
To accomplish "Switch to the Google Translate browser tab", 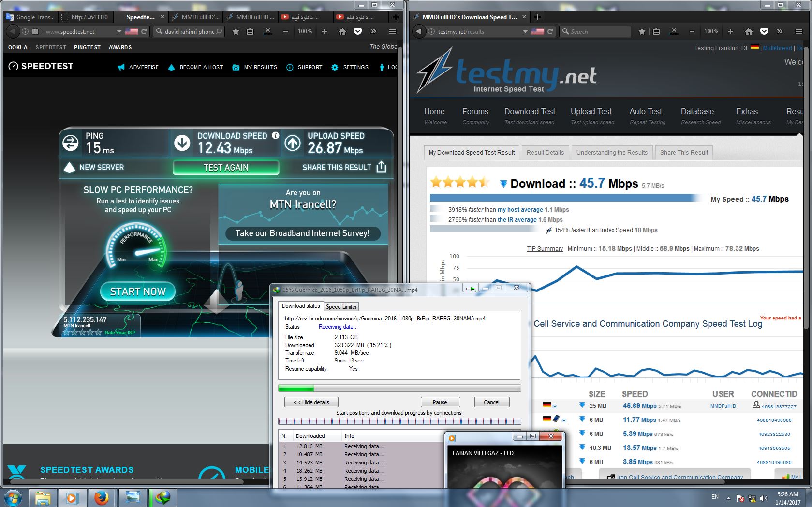I will [x=30, y=17].
